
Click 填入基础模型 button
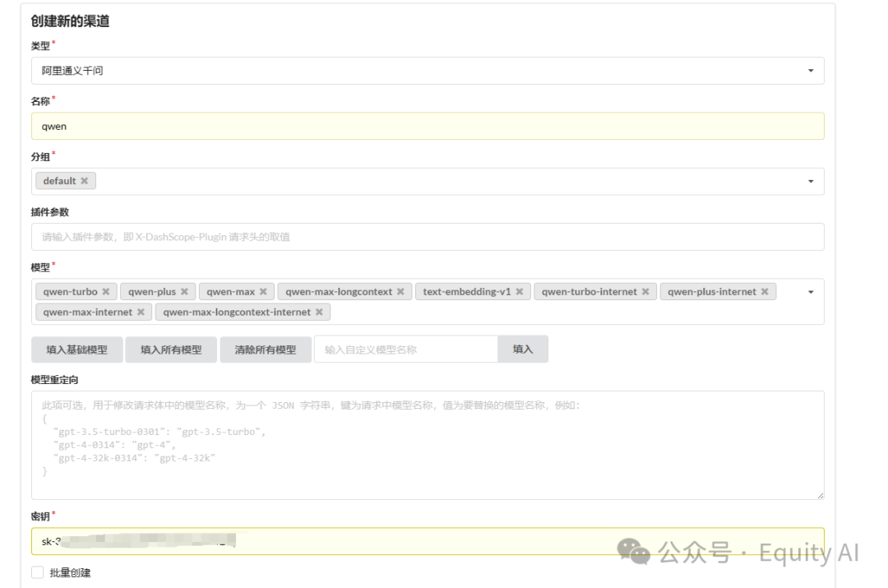[77, 350]
